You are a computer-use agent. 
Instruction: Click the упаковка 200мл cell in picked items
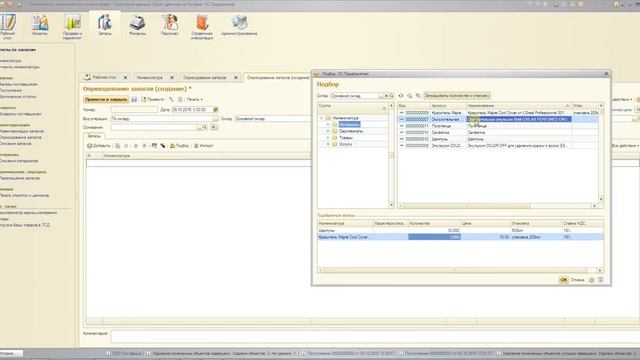(x=536, y=237)
